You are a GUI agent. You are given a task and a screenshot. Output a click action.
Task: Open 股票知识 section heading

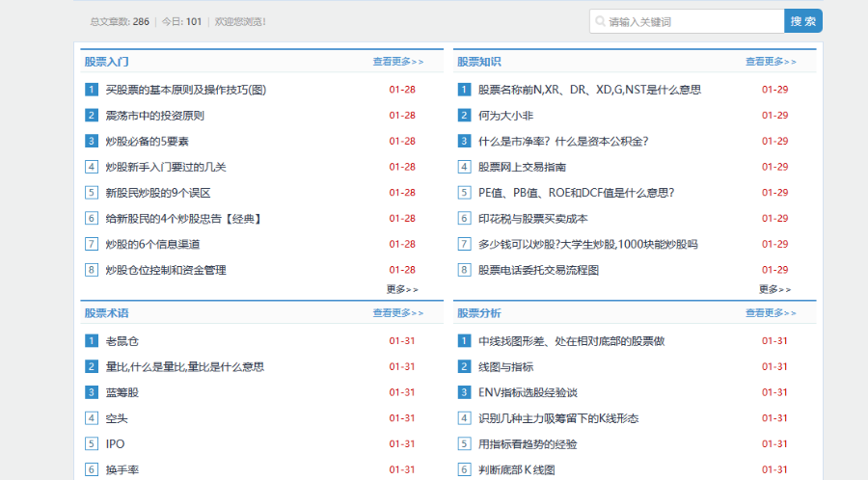tap(478, 62)
